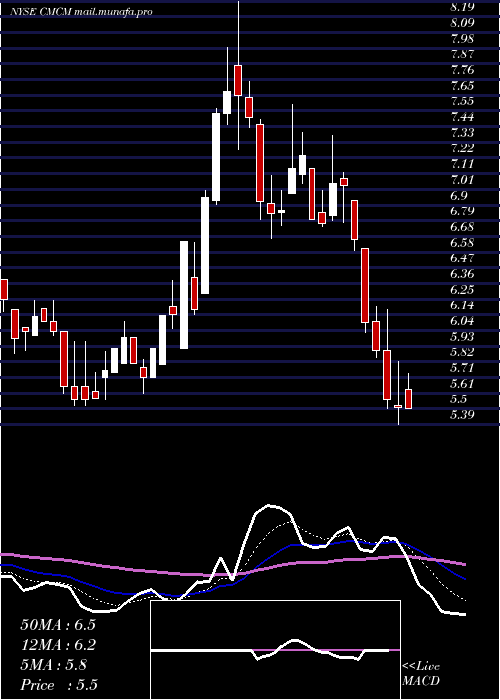Screen dimensions: 500x700
Task: Click the 6.25 price axis label
Action: pyautogui.click(x=462, y=290)
